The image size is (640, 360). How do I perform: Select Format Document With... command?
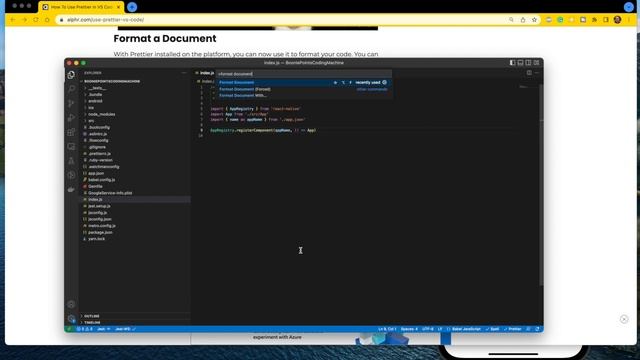click(x=304, y=96)
